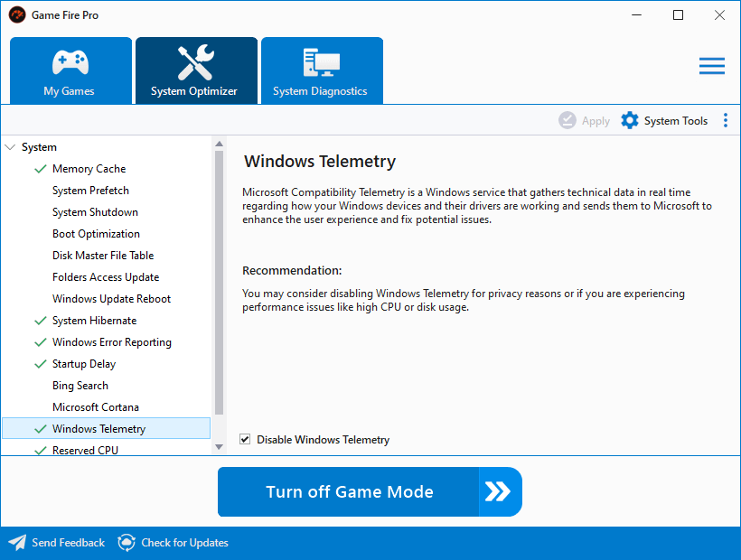Open the three-dot more options menu
Viewport: 741px width, 560px height.
[x=725, y=121]
